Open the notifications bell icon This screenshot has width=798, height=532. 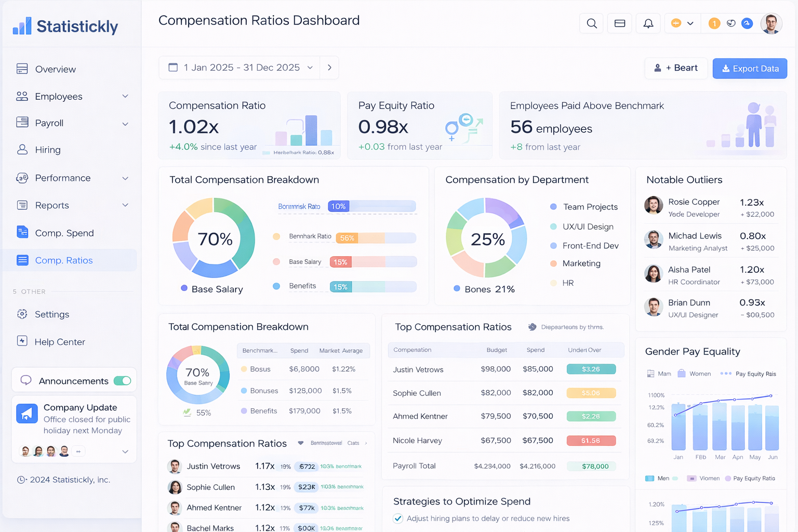[648, 23]
